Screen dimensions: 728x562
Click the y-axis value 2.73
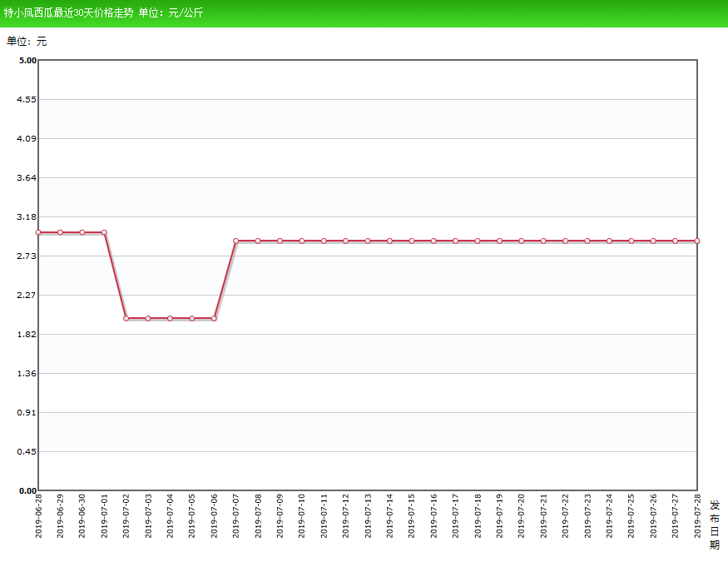point(27,256)
